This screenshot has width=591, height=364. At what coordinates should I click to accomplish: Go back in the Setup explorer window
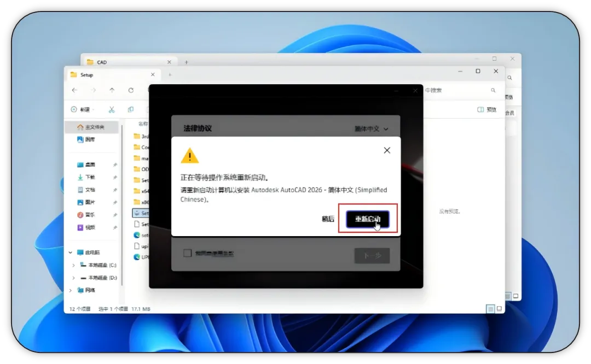pyautogui.click(x=74, y=90)
